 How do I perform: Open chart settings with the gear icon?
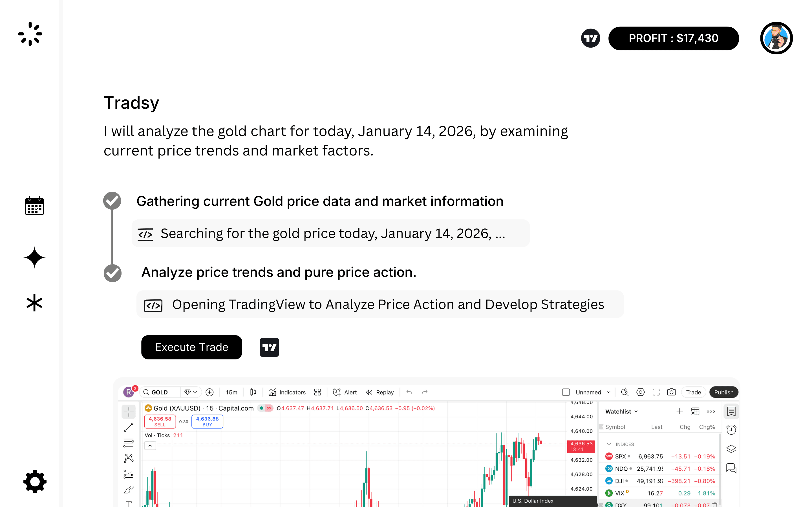tap(641, 392)
